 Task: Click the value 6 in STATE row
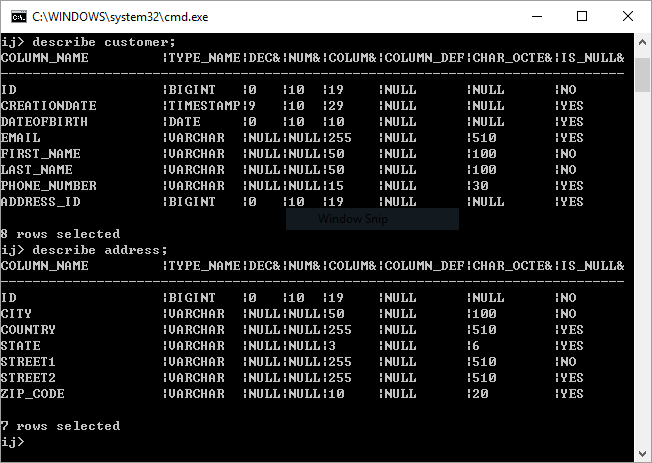tap(476, 346)
